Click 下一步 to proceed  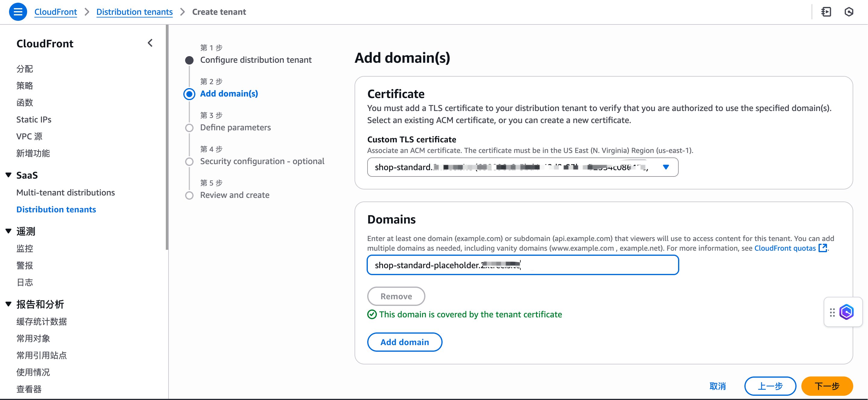point(827,386)
